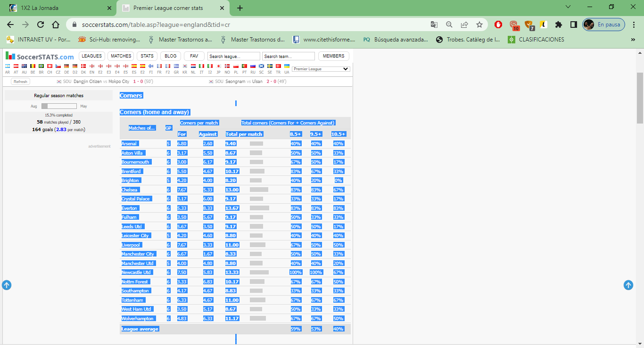Click the Refresh button
Screen dimensions: 644x348
(x=20, y=82)
